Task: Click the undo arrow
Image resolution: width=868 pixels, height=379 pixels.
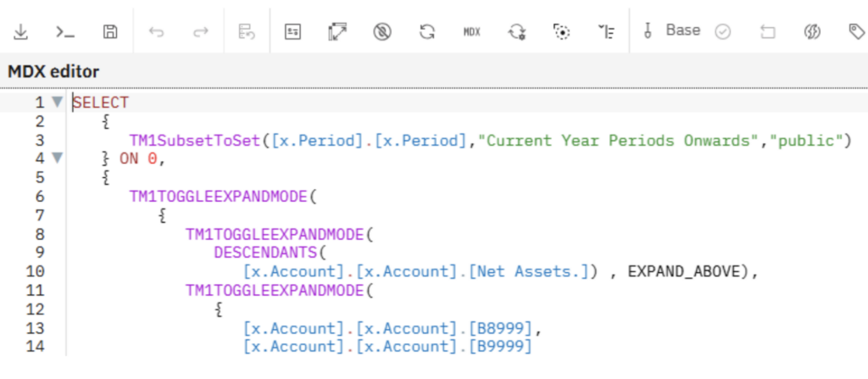Action: pos(156,31)
